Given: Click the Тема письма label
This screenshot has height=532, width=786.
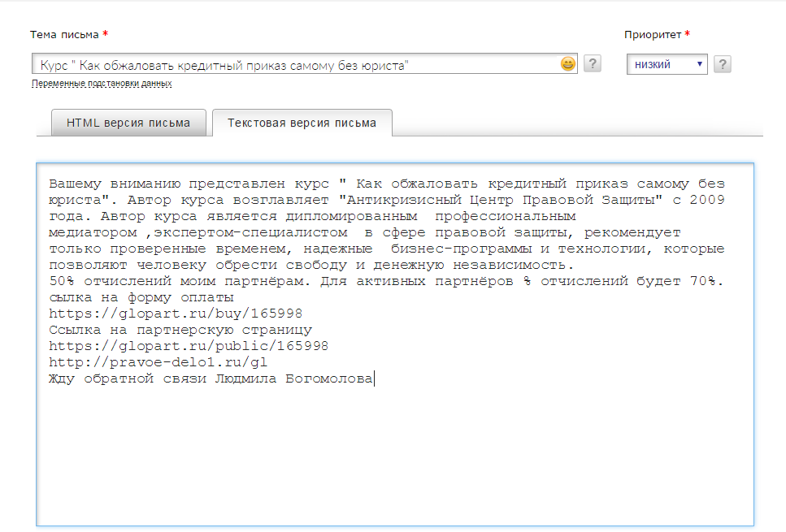Looking at the screenshot, I should pyautogui.click(x=64, y=35).
